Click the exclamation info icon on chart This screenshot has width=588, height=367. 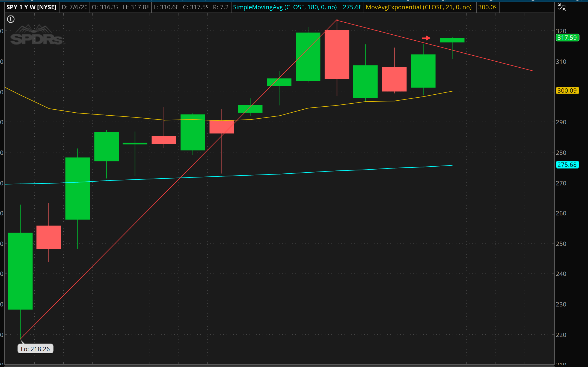[x=11, y=19]
